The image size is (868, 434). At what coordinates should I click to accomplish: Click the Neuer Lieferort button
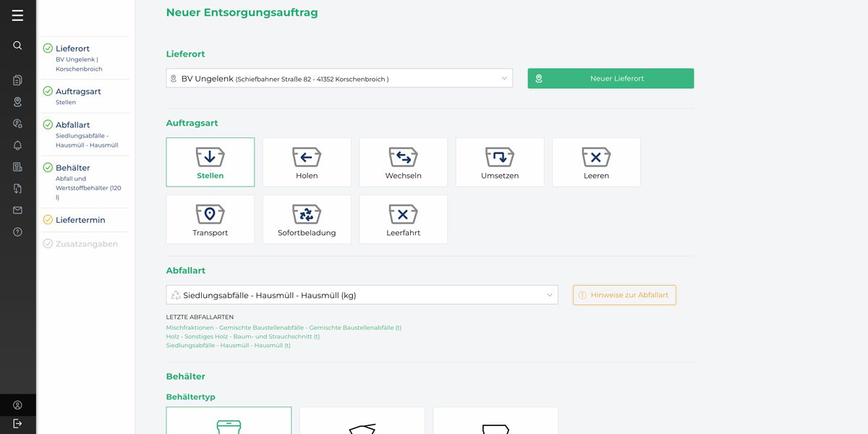610,78
